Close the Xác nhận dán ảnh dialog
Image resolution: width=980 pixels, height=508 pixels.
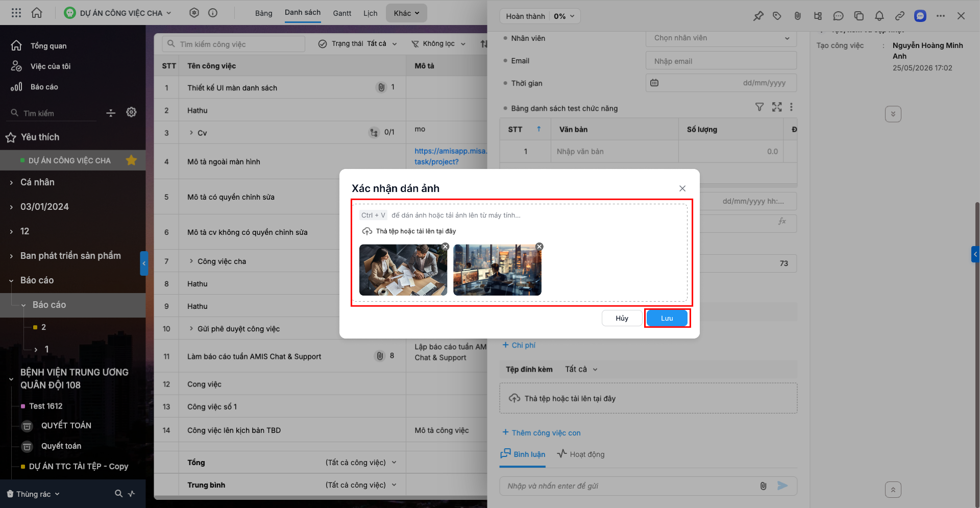click(682, 188)
